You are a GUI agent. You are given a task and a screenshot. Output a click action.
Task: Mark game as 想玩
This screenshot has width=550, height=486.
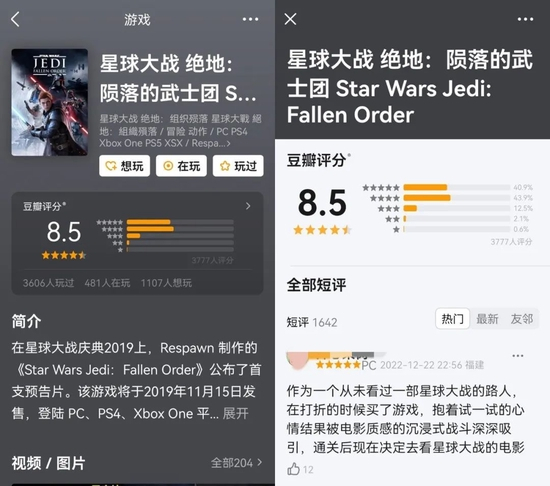click(125, 166)
